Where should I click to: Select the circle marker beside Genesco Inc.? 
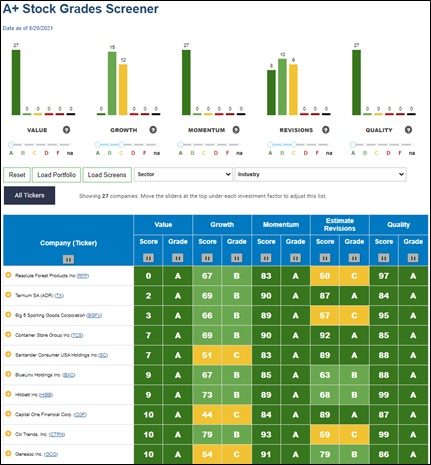(8, 453)
